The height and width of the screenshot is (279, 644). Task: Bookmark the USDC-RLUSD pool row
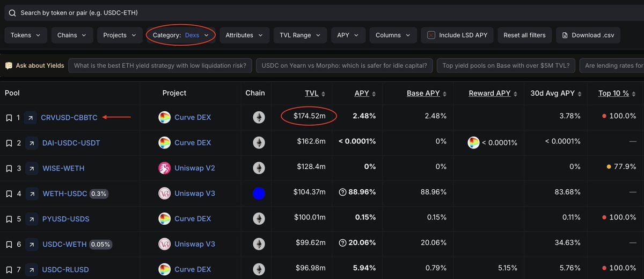point(9,269)
